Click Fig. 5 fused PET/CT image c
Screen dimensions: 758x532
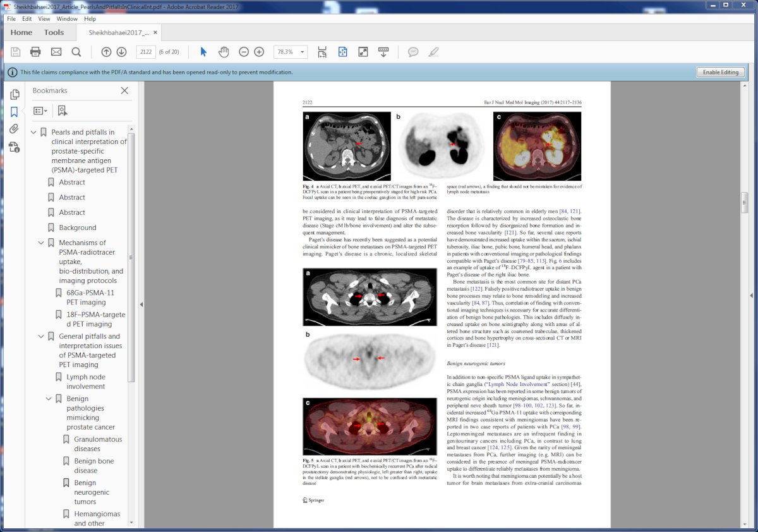[x=370, y=426]
